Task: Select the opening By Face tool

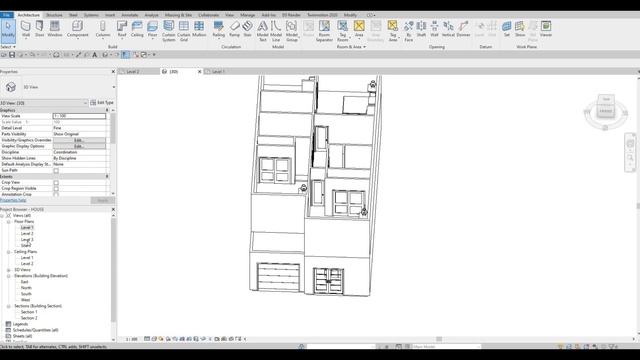Action: point(409,31)
